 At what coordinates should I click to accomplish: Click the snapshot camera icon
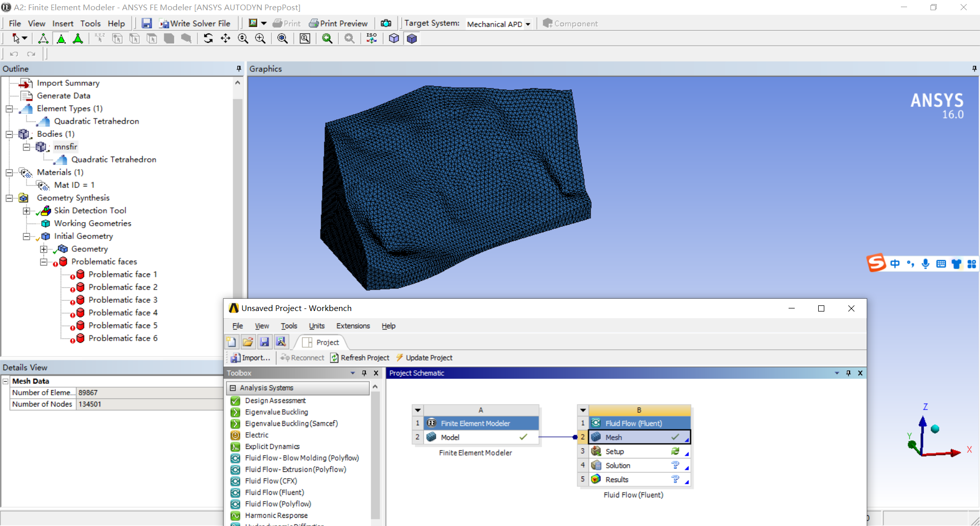[x=386, y=23]
